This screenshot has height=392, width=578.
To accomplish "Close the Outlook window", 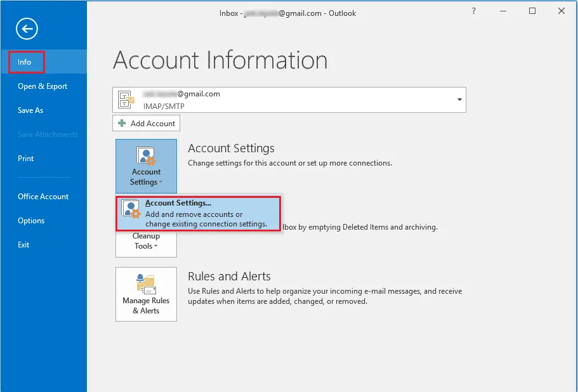I will [561, 11].
